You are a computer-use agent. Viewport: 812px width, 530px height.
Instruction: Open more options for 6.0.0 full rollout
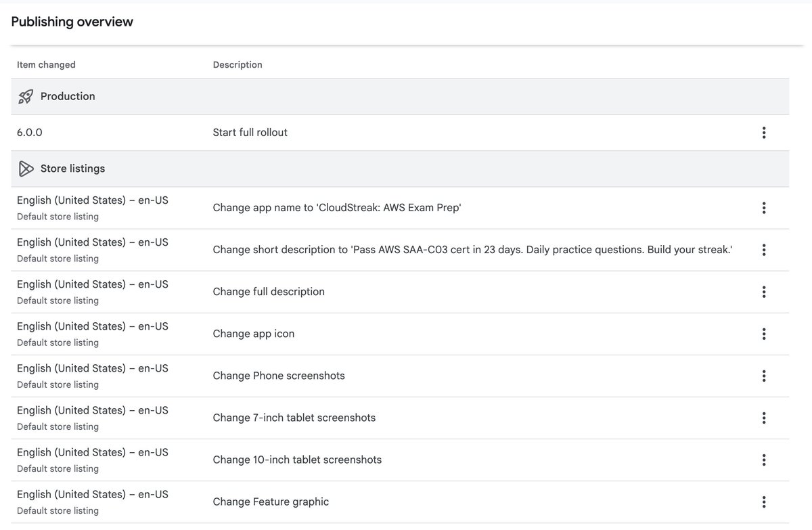click(x=763, y=133)
